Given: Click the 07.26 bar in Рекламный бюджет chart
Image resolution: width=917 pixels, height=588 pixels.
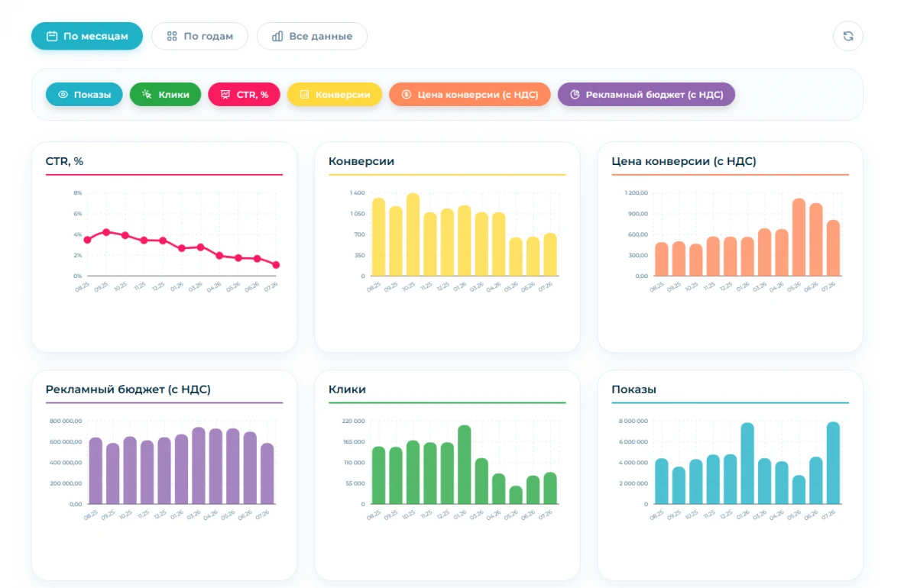Looking at the screenshot, I should point(267,473).
